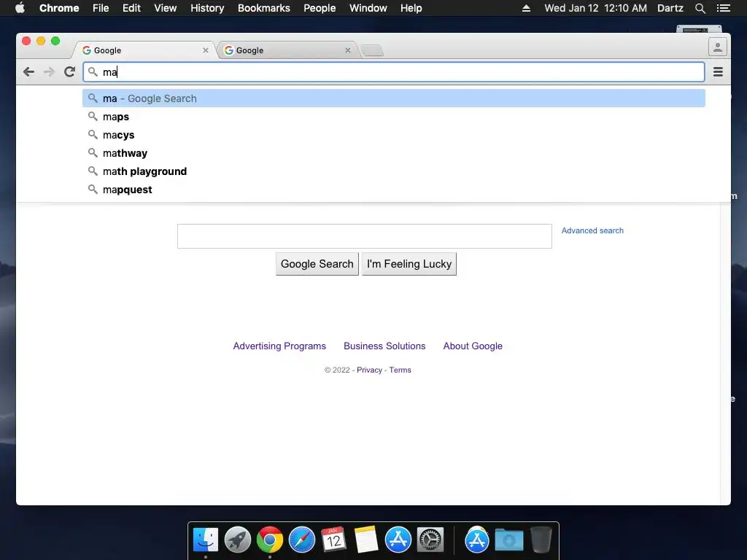Pick the 'math playground' suggestion
This screenshot has height=560, width=747.
point(393,171)
